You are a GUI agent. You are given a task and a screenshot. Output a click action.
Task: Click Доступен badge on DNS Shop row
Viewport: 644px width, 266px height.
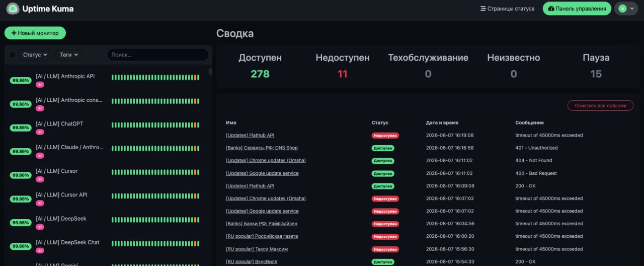click(x=383, y=148)
